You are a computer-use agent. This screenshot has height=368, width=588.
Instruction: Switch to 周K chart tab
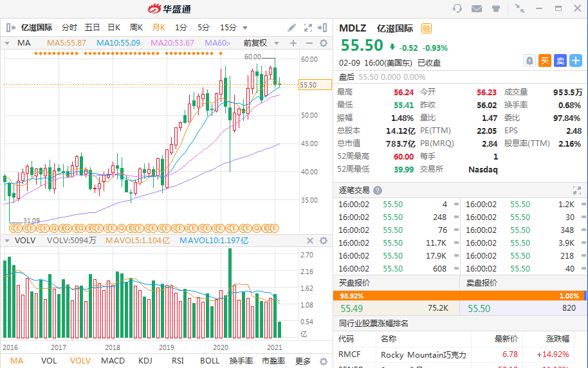[x=136, y=28]
